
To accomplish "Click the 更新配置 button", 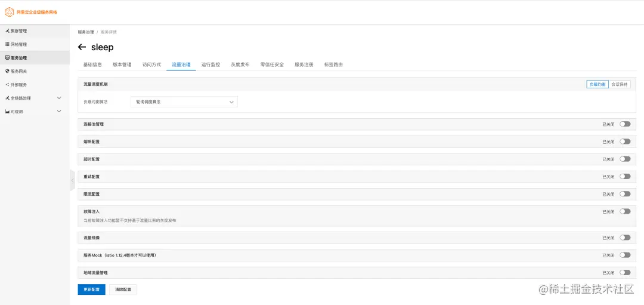I will (x=92, y=289).
